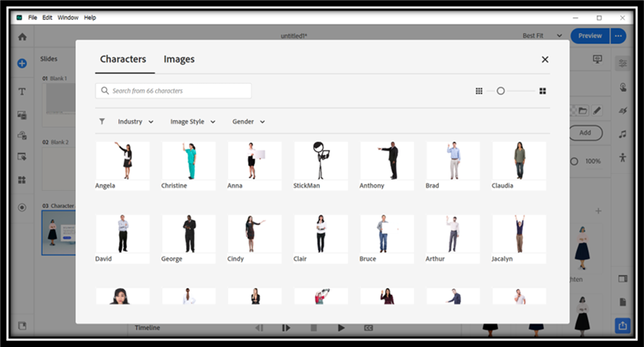Viewport: 644px width, 347px height.
Task: Toggle closed captions CC button
Action: [x=369, y=328]
